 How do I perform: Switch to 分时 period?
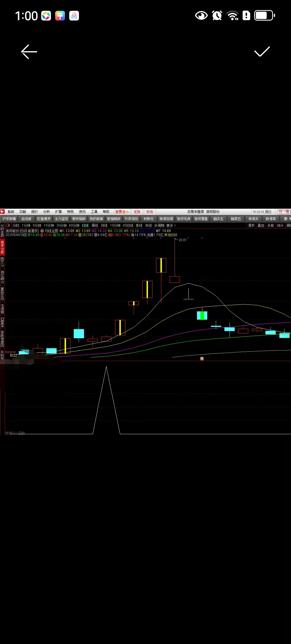pyautogui.click(x=16, y=225)
